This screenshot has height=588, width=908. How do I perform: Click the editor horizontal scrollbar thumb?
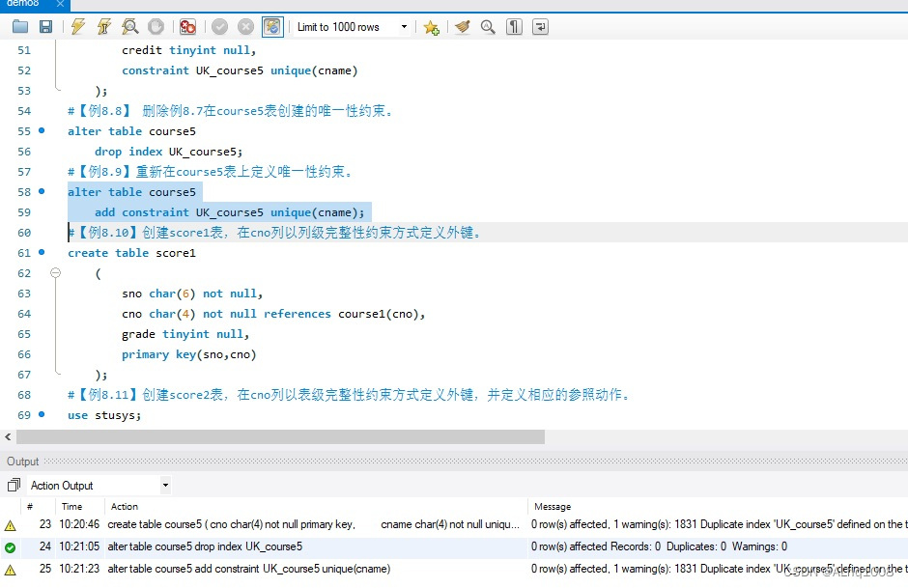(280, 437)
